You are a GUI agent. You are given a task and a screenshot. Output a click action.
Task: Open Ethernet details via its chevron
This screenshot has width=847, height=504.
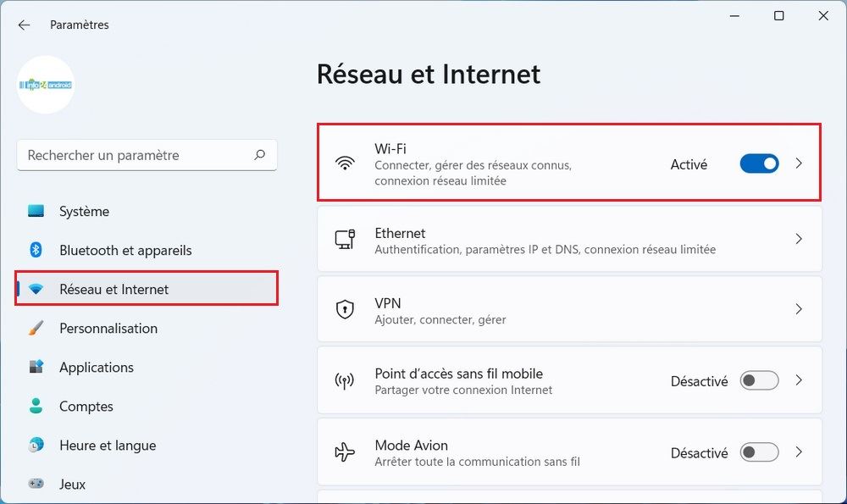(798, 239)
